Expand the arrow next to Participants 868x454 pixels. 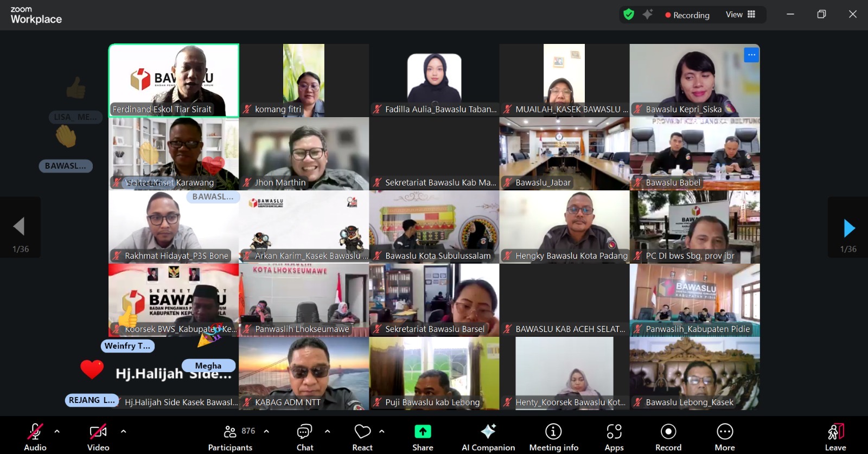[266, 432]
